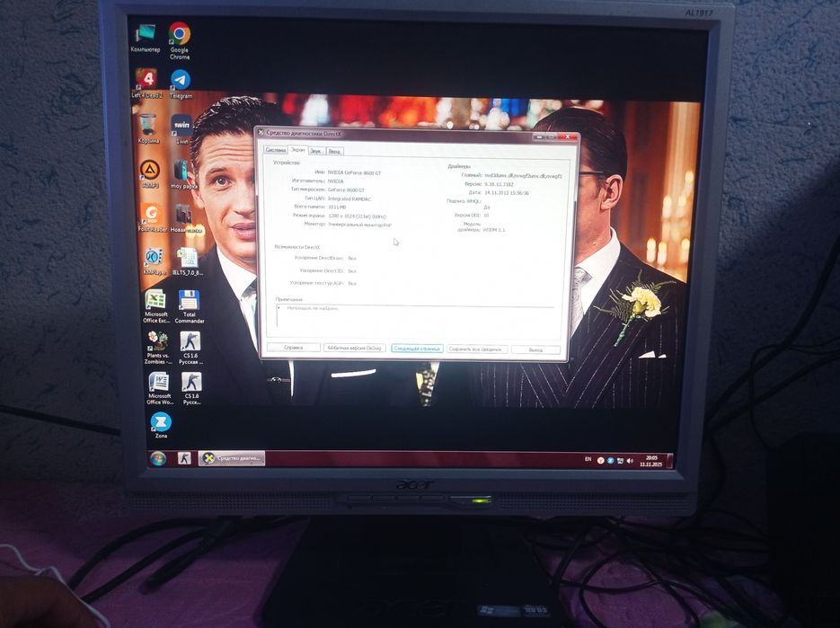Open the moy papka folder
Screen dimensions: 840x628
[184, 174]
